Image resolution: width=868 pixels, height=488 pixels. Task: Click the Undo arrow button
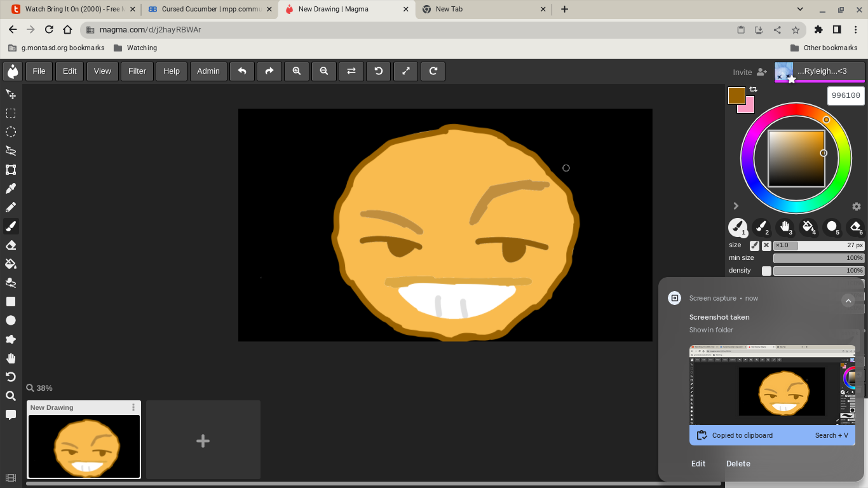[x=242, y=71]
